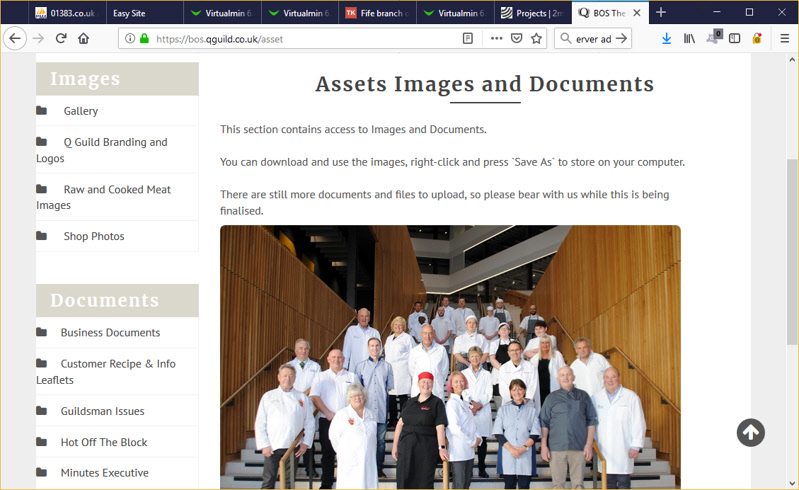Image resolution: width=799 pixels, height=490 pixels.
Task: Open a new tab with plus icon
Action: [x=661, y=12]
